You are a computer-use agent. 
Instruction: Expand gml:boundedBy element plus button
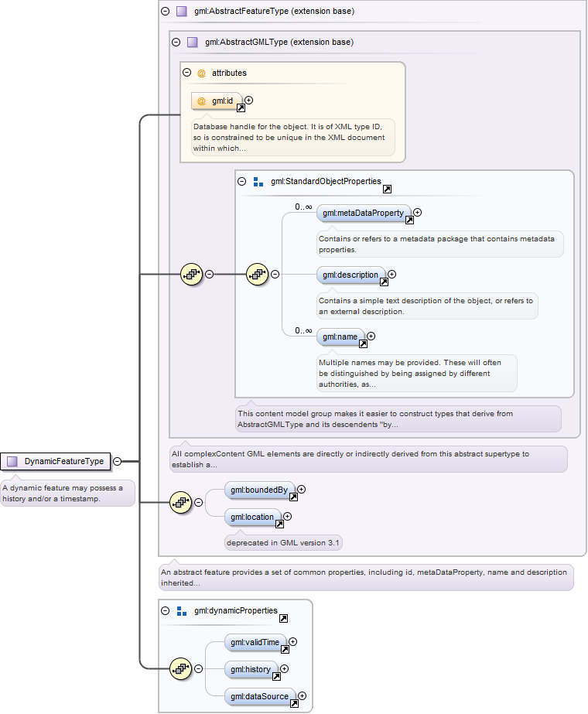click(x=301, y=489)
